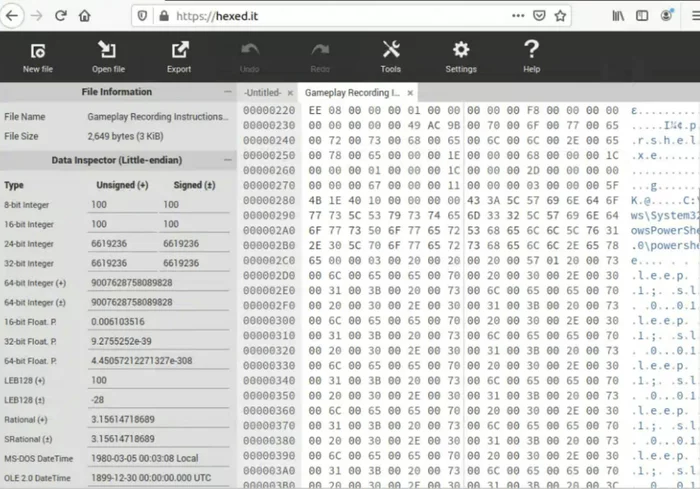Click the SRational (±) value field
Image resolution: width=700 pixels, height=489 pixels.
pos(158,439)
